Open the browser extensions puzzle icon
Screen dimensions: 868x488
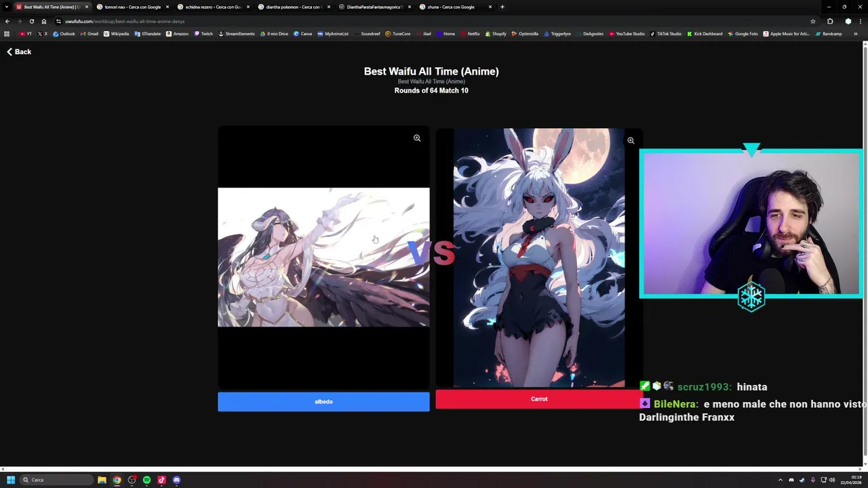(x=830, y=21)
